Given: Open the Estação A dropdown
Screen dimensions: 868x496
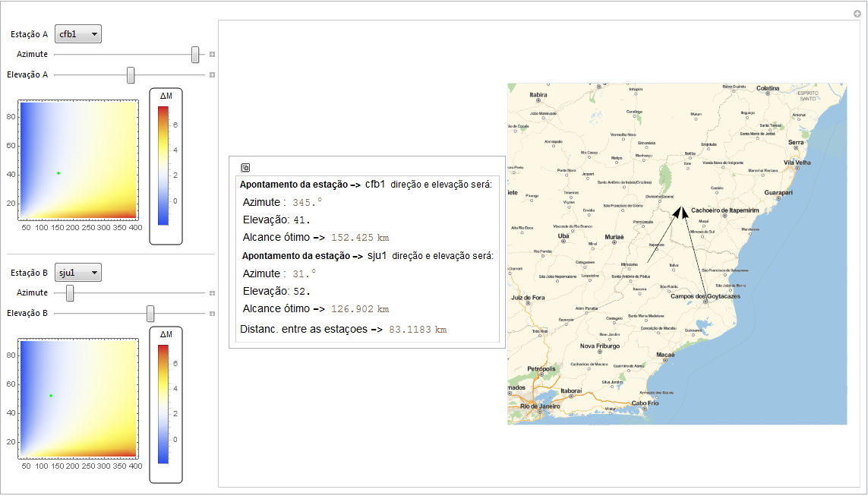Looking at the screenshot, I should coord(78,33).
